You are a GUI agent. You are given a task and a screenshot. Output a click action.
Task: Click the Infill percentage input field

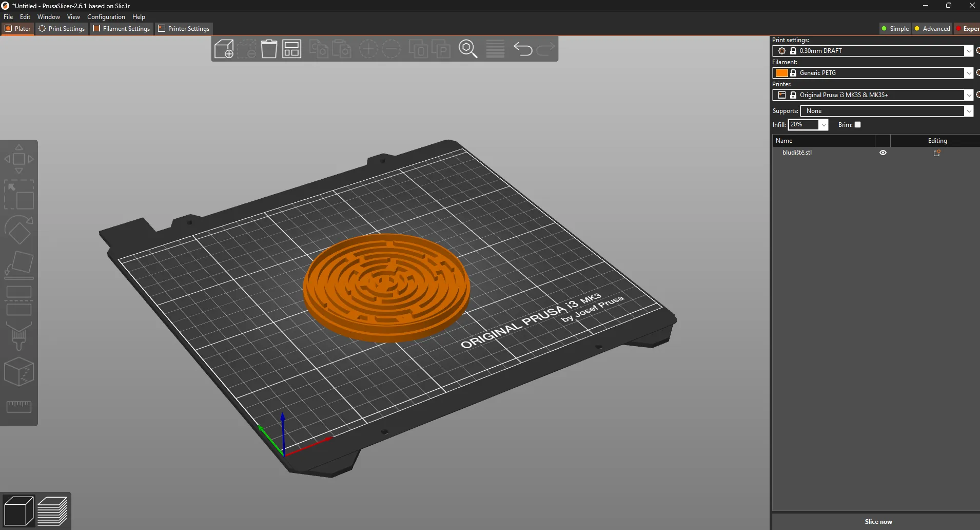pos(803,125)
